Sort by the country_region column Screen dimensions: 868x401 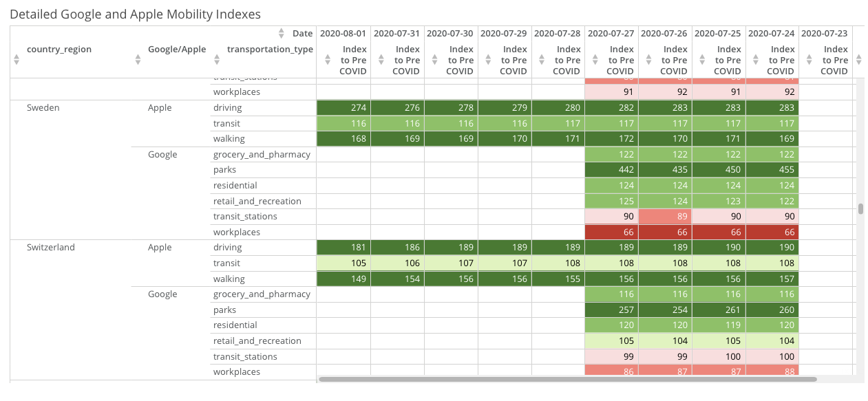(17, 60)
